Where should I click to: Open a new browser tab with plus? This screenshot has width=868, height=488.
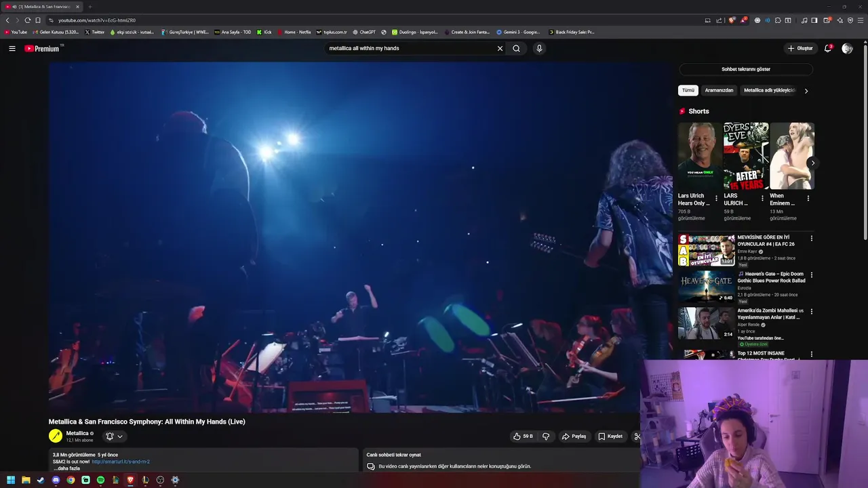tap(90, 7)
